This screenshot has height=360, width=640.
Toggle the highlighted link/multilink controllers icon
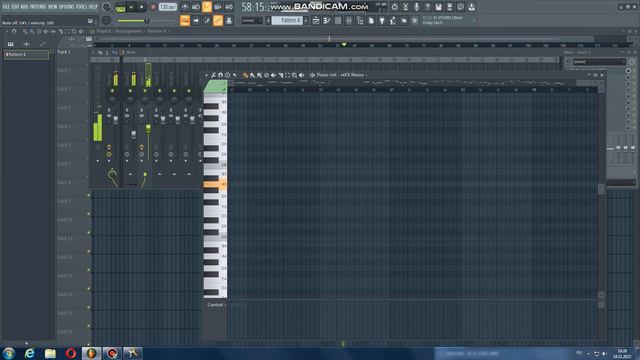pos(218,20)
